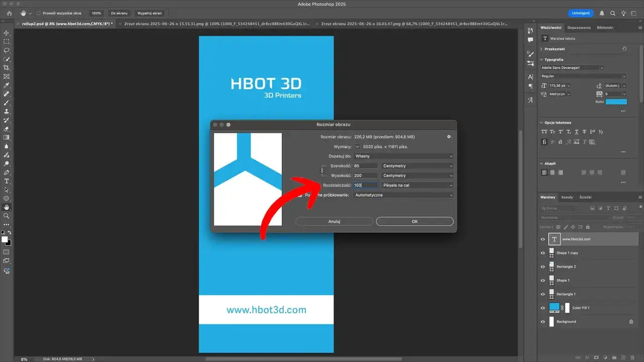Viewport: 644px width, 362px height.
Task: Enable 'Przewiń wszystkie okna' checkbox
Action: point(38,13)
